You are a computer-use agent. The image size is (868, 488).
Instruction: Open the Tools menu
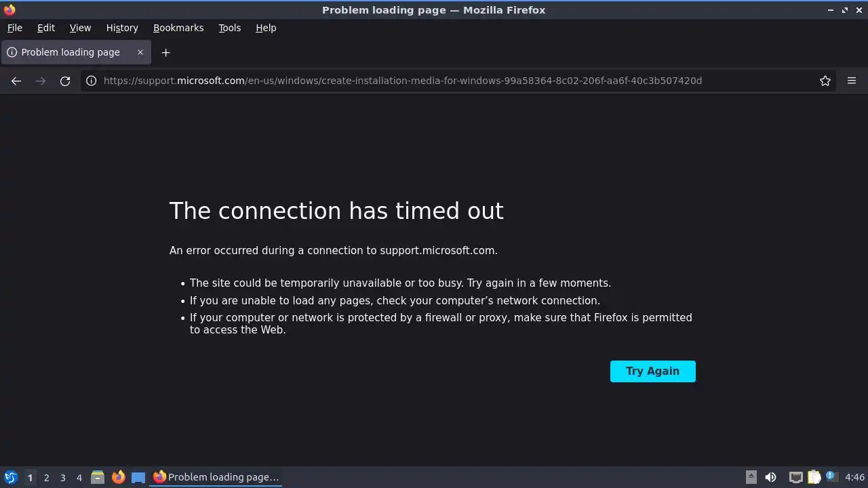coord(230,28)
